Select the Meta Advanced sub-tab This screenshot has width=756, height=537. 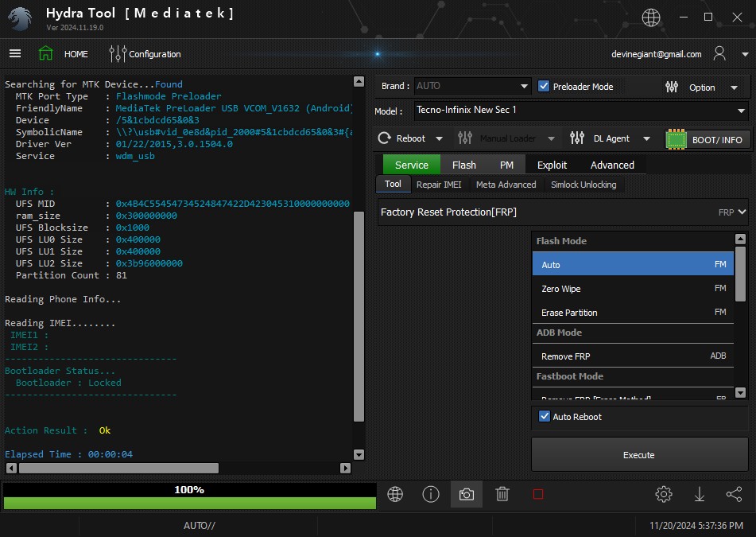(x=506, y=185)
